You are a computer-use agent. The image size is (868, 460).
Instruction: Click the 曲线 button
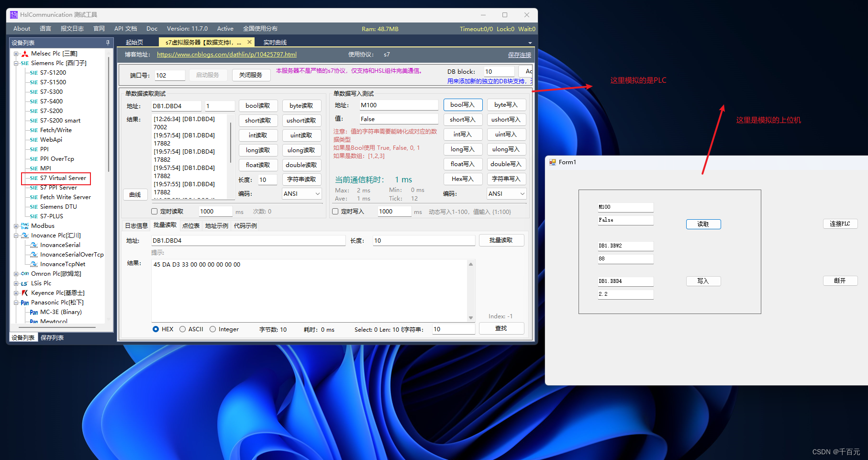pyautogui.click(x=135, y=195)
